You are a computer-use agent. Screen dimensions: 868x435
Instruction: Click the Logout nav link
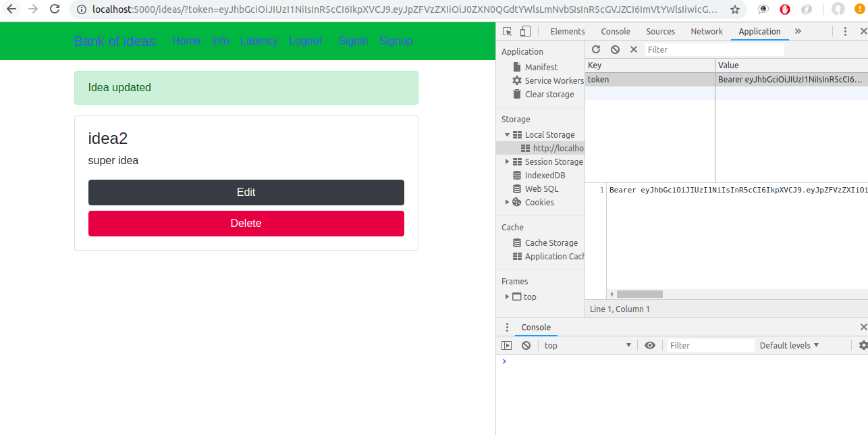[305, 41]
